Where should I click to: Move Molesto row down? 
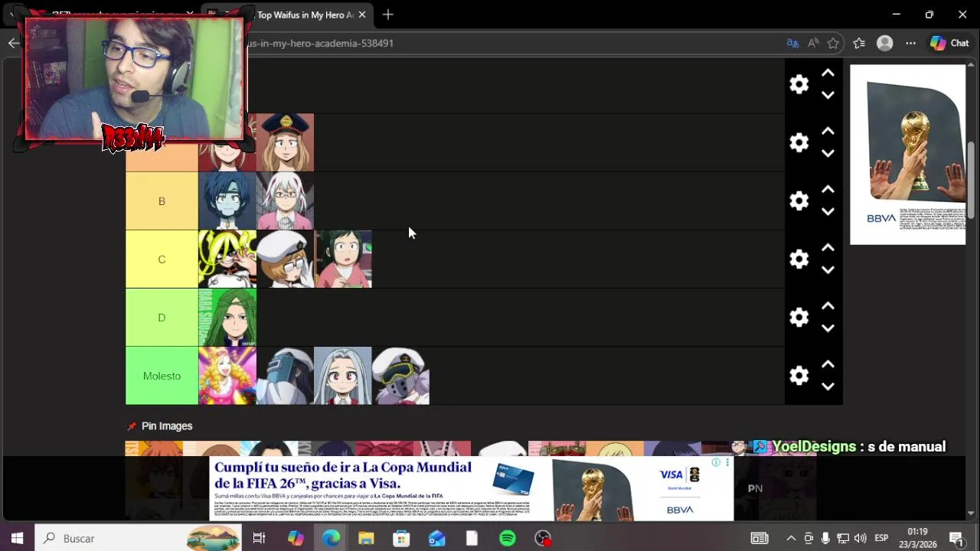point(828,386)
